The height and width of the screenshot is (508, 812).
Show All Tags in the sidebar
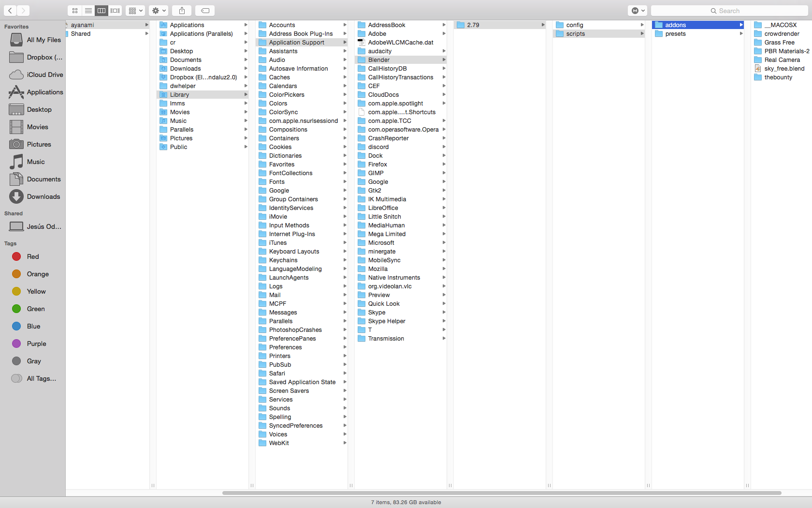tap(33, 378)
